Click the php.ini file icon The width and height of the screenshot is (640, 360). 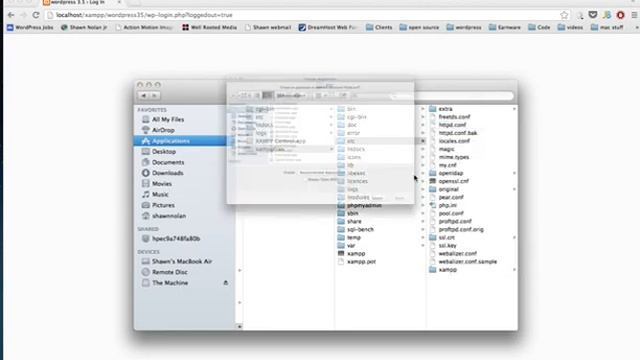tap(433, 205)
